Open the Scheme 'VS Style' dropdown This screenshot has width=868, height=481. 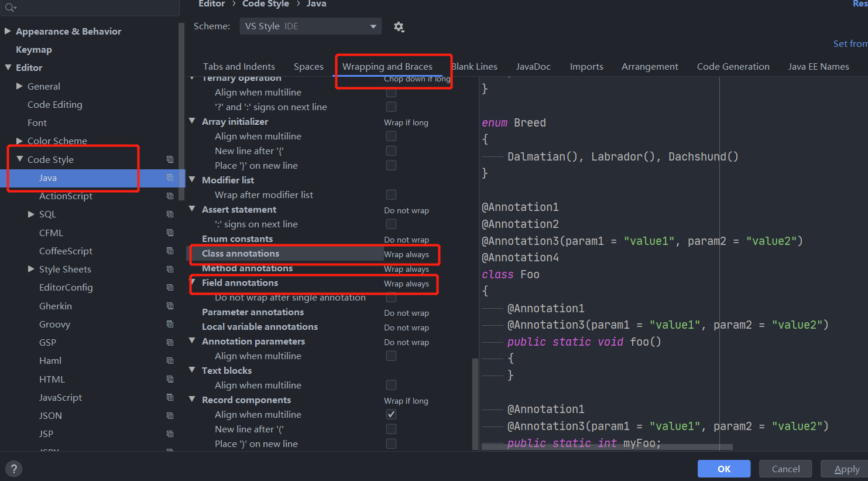pyautogui.click(x=310, y=26)
